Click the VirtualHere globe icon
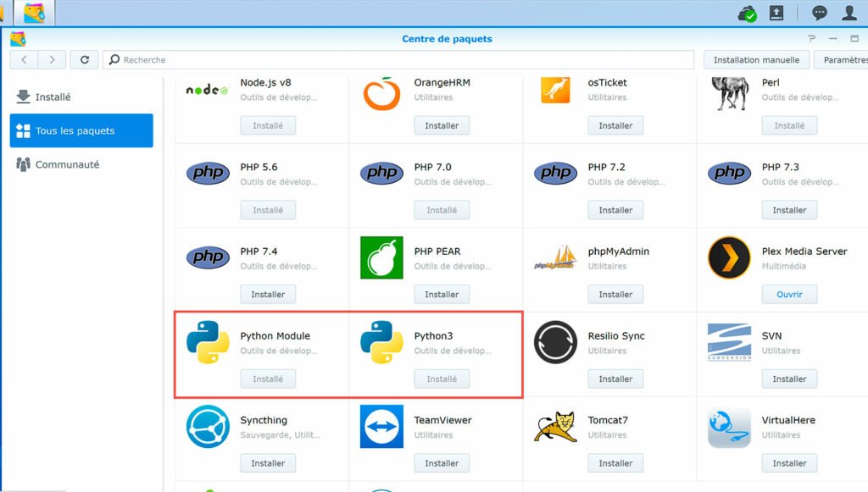This screenshot has height=492, width=868. point(730,426)
